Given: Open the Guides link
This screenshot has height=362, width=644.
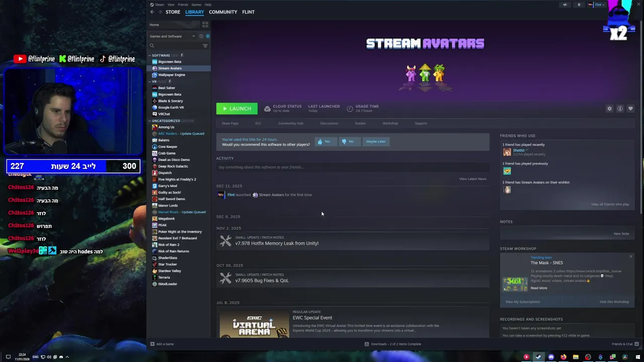Looking at the screenshot, I should pyautogui.click(x=360, y=123).
